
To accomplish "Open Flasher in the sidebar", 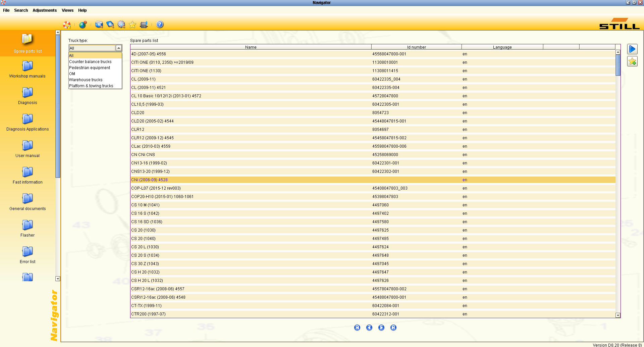I will [28, 229].
